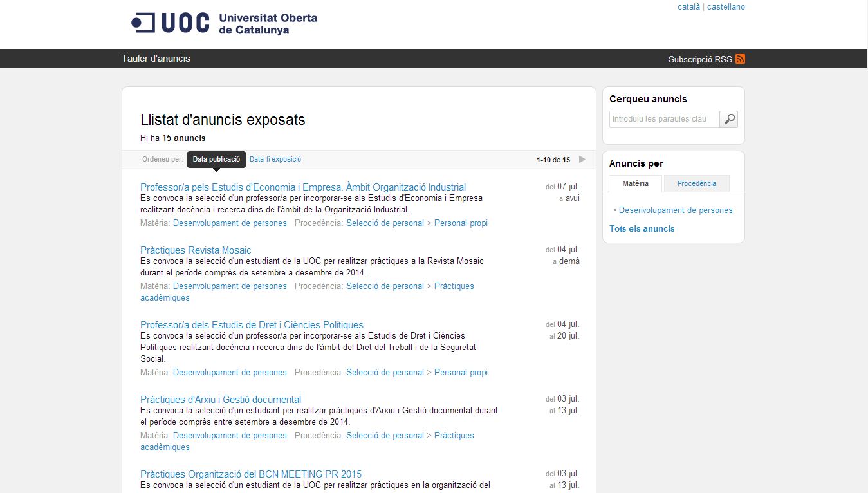Open Tauler d'anuncis in header bar

156,59
